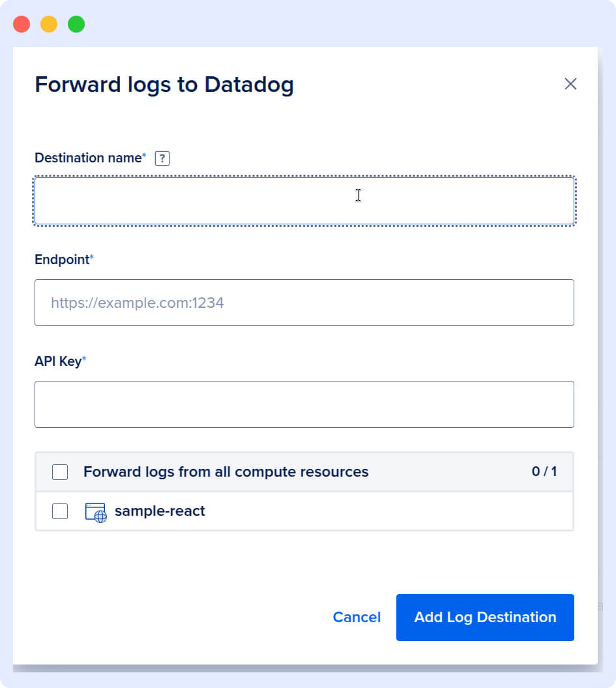
Task: Click the sample-react label text
Action: point(158,511)
